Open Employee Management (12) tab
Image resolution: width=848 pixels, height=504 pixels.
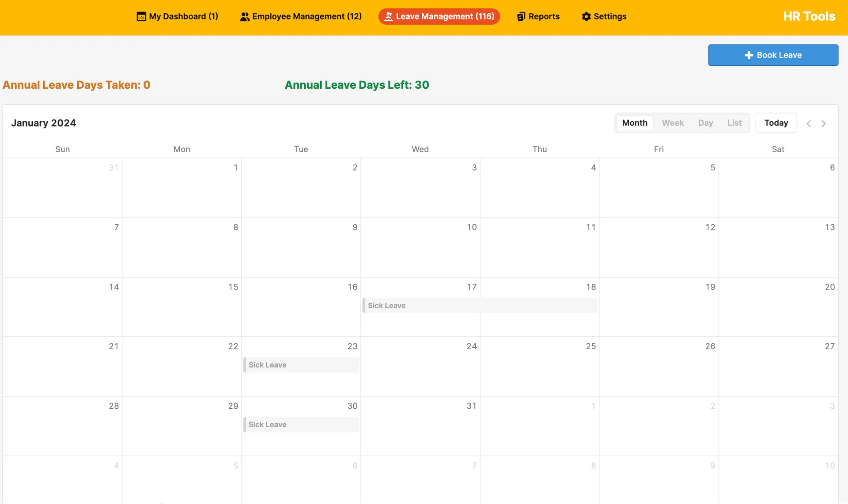(x=301, y=17)
